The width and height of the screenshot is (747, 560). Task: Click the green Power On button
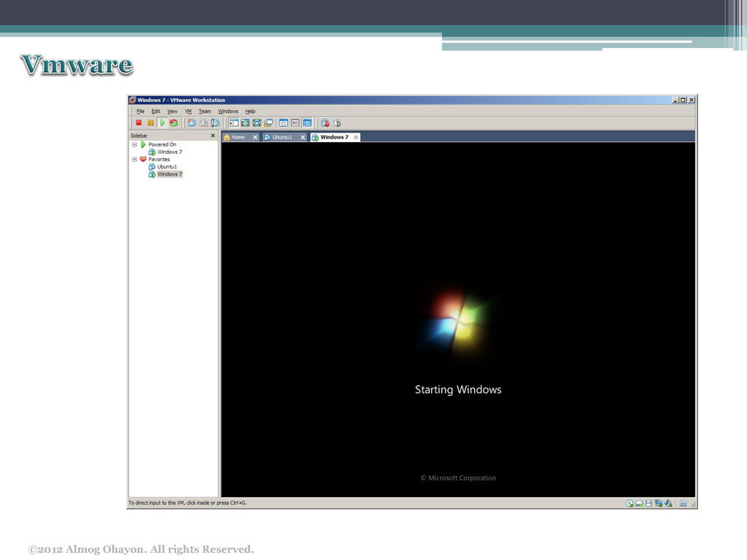coord(163,122)
